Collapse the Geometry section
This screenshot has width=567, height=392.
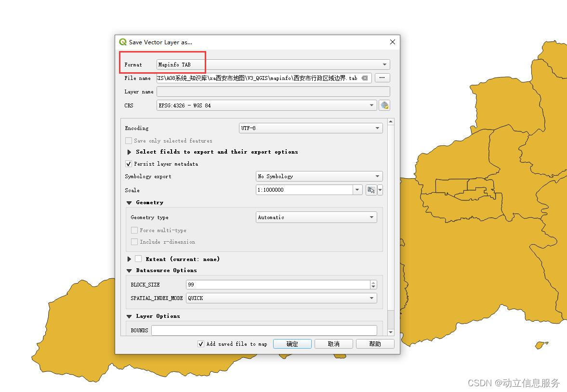pyautogui.click(x=129, y=203)
